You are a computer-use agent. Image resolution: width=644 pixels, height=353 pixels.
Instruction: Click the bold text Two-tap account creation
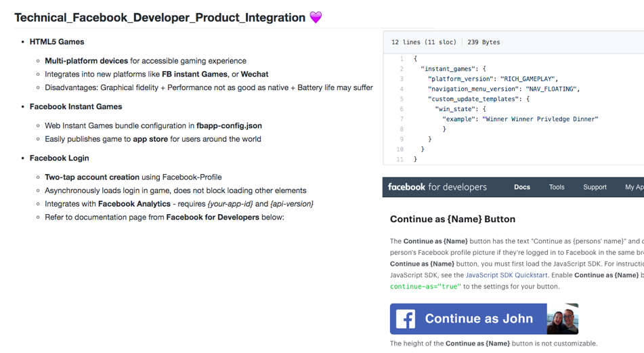[92, 177]
